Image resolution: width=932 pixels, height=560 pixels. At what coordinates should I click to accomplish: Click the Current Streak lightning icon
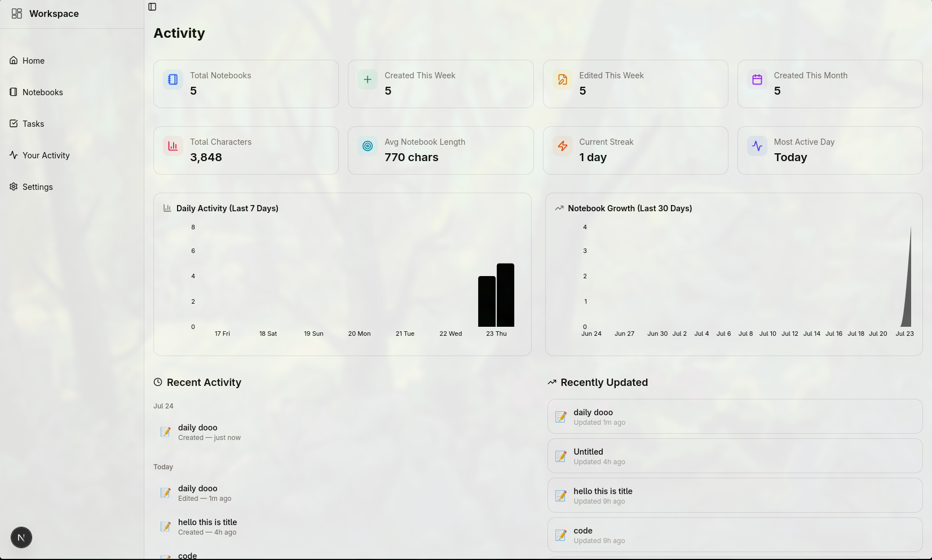[x=563, y=146]
